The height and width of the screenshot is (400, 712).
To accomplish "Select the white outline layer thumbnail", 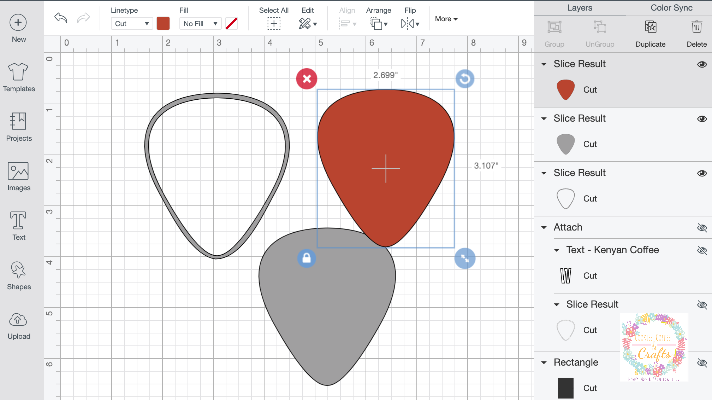I will click(566, 199).
